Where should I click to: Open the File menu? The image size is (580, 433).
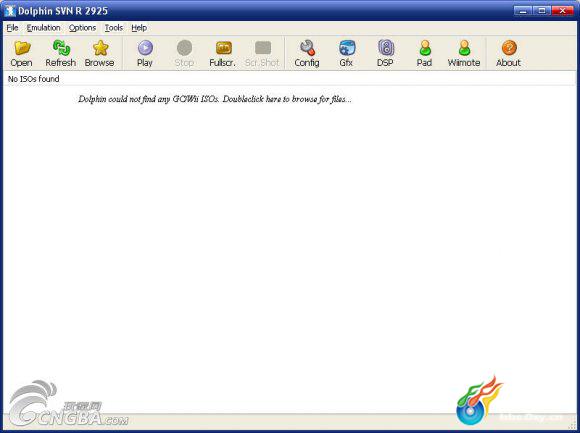(12, 28)
